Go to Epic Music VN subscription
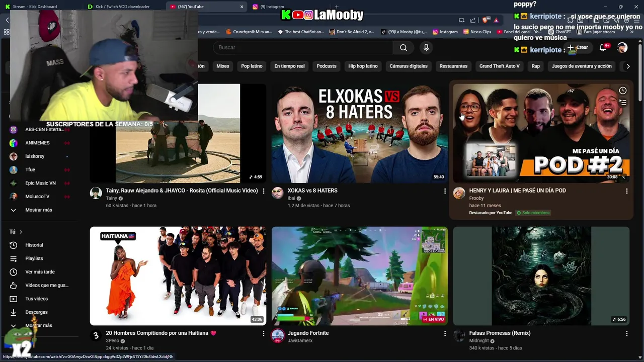This screenshot has width=644, height=362. coord(39,183)
